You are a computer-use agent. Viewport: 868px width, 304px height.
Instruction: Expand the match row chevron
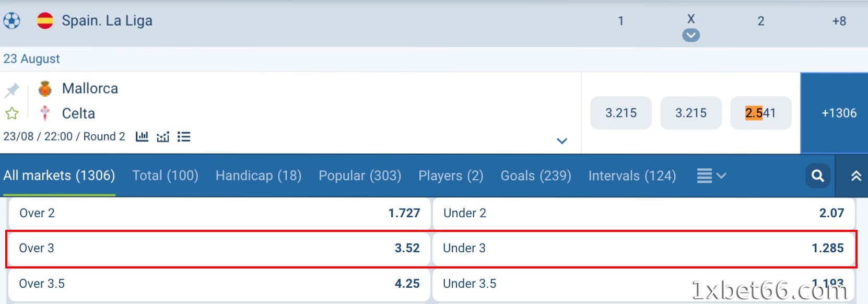[x=562, y=141]
